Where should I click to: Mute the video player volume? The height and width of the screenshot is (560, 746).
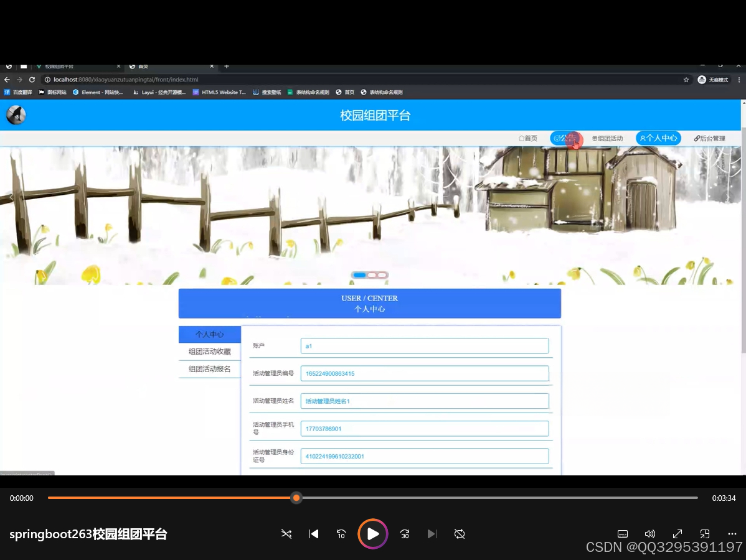[649, 534]
